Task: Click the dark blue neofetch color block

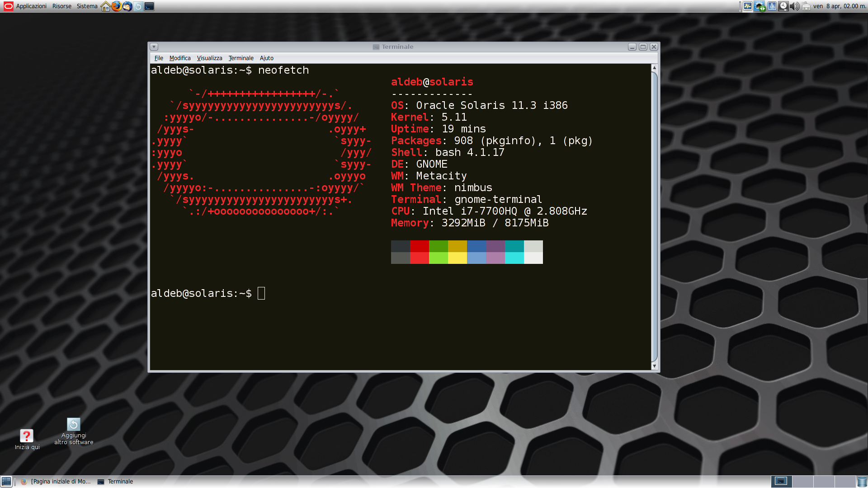Action: pyautogui.click(x=476, y=246)
